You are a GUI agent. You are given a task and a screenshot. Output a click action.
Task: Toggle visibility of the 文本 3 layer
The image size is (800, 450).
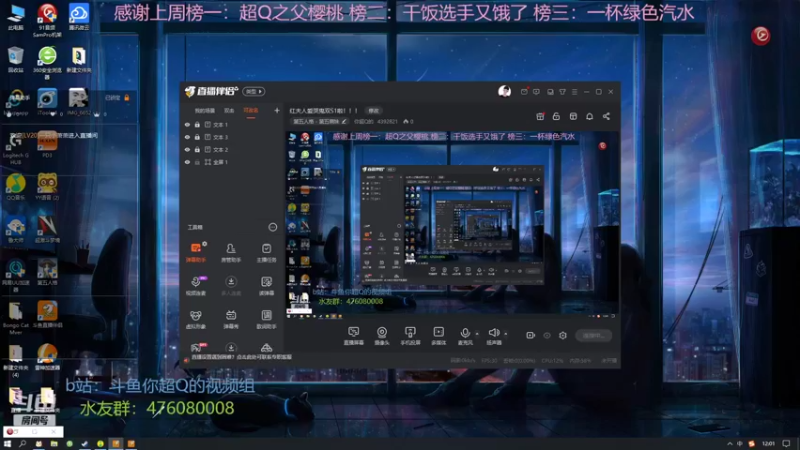click(187, 137)
